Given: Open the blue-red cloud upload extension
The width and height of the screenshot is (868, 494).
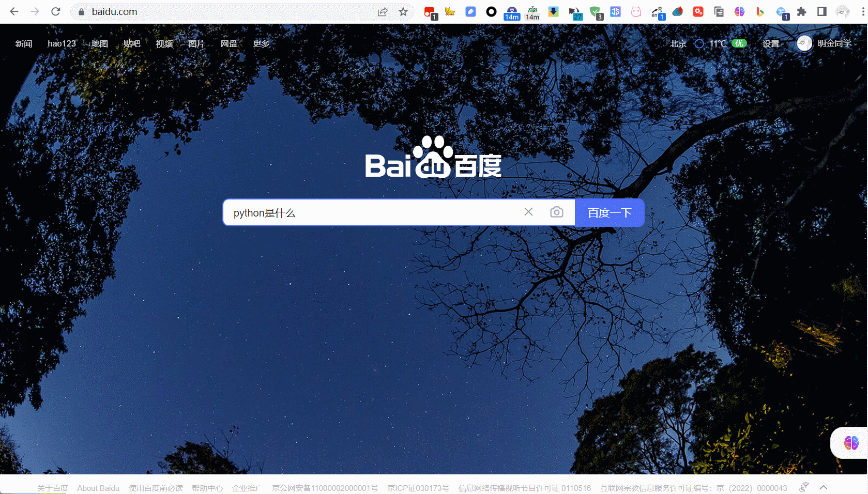Looking at the screenshot, I should pos(677,12).
